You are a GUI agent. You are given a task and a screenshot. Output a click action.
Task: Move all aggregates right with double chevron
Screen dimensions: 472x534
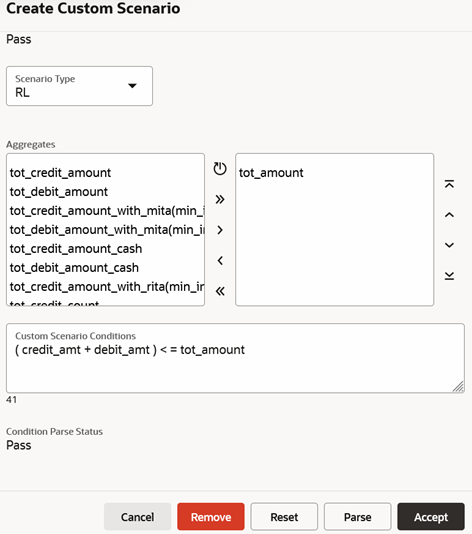220,199
